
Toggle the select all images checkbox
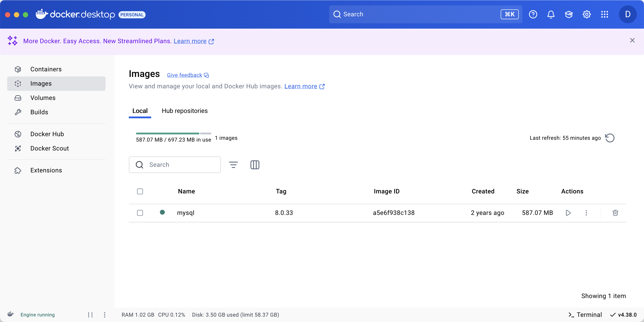tap(140, 191)
